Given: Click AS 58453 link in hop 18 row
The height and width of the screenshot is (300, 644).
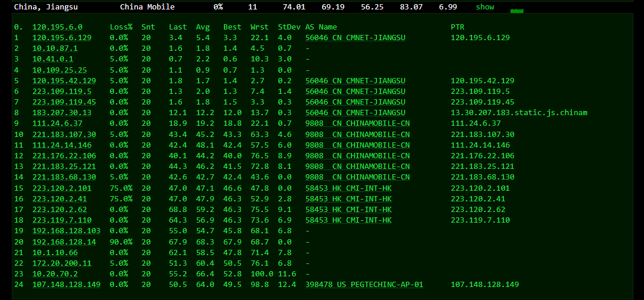Looking at the screenshot, I should click(x=348, y=220).
